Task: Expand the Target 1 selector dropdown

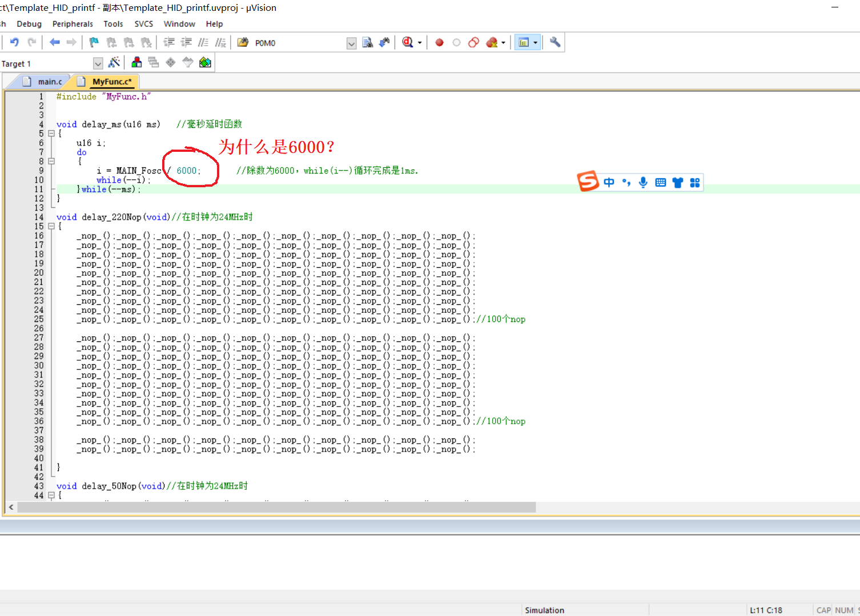Action: (98, 63)
